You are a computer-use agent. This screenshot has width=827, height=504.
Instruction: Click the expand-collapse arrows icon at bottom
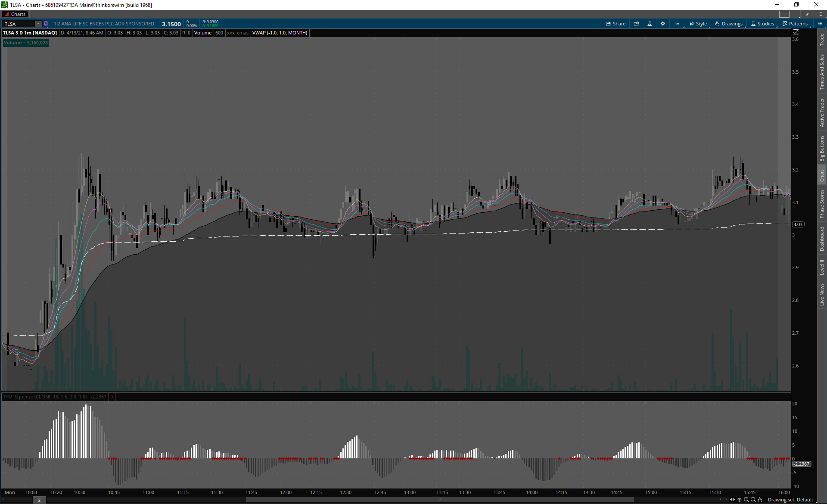(732, 500)
